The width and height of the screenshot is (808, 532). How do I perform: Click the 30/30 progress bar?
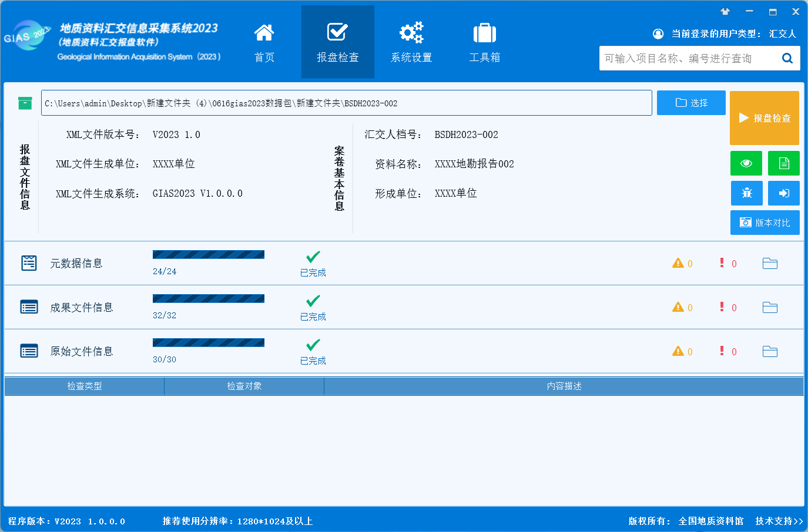pos(209,342)
